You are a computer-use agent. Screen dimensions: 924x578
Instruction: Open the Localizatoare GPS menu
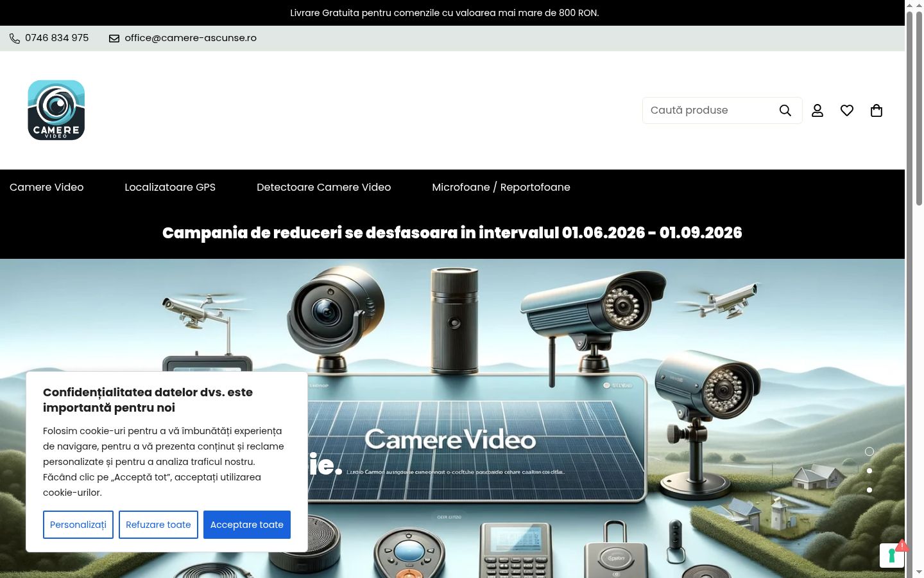pyautogui.click(x=170, y=187)
